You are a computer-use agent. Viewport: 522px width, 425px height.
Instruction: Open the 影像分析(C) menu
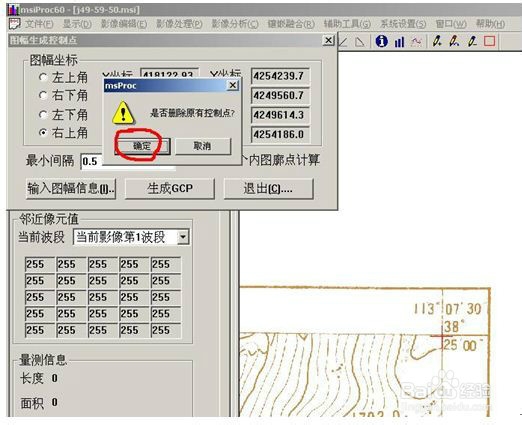click(235, 24)
